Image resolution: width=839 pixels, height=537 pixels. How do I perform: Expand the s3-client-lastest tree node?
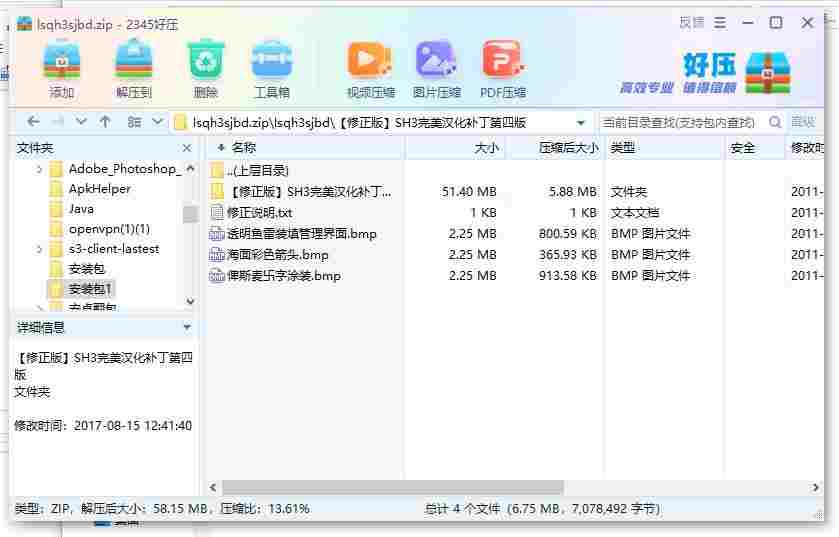[39, 249]
